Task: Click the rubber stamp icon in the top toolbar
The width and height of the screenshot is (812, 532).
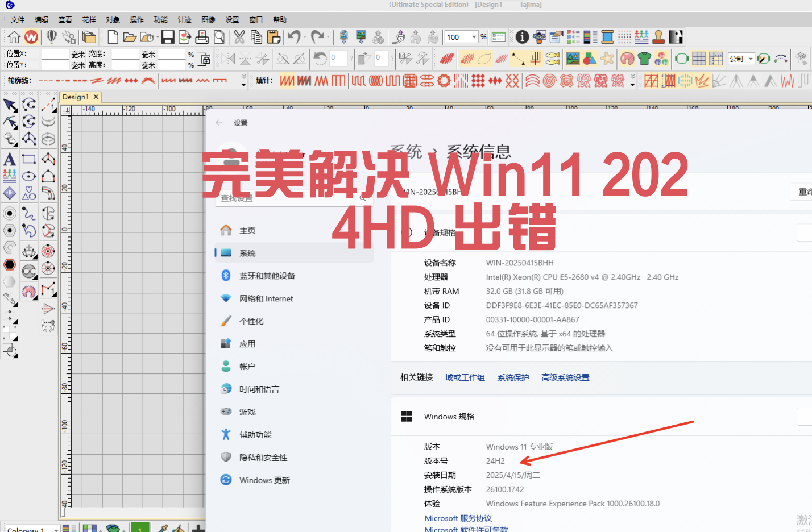Action: 658,38
